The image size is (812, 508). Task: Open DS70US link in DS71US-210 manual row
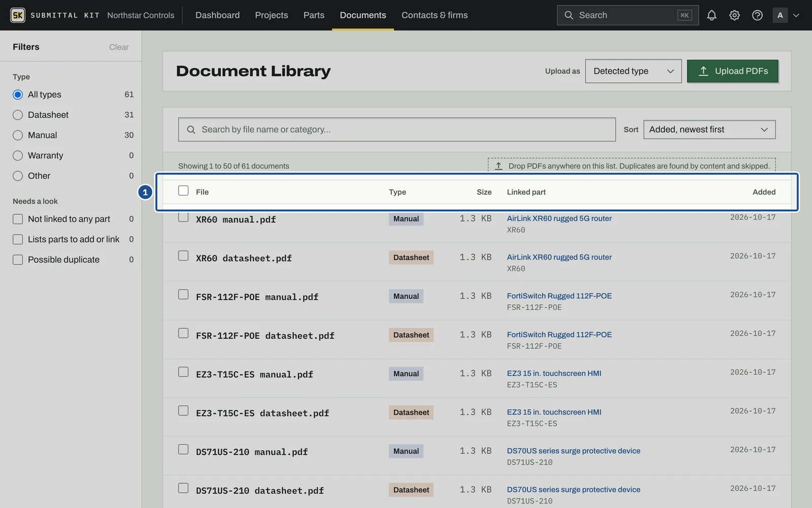[573, 451]
